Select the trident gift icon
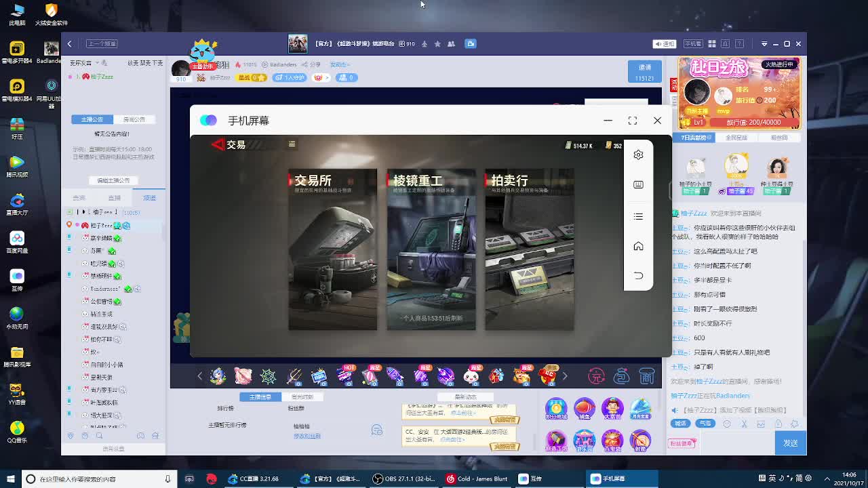 pyautogui.click(x=294, y=376)
